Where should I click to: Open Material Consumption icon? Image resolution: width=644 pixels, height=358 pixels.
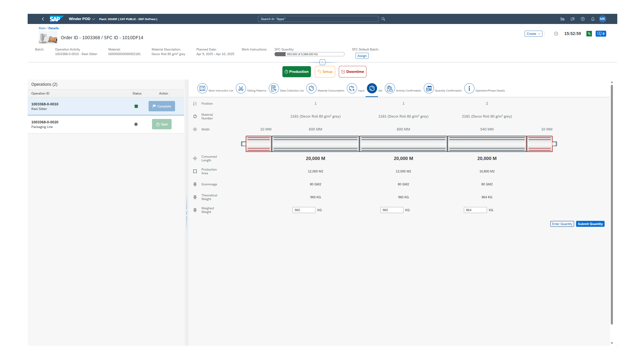click(311, 88)
